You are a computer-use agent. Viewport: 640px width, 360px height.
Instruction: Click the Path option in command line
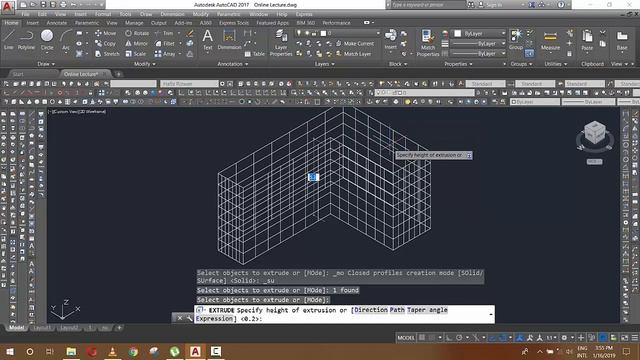coord(397,310)
